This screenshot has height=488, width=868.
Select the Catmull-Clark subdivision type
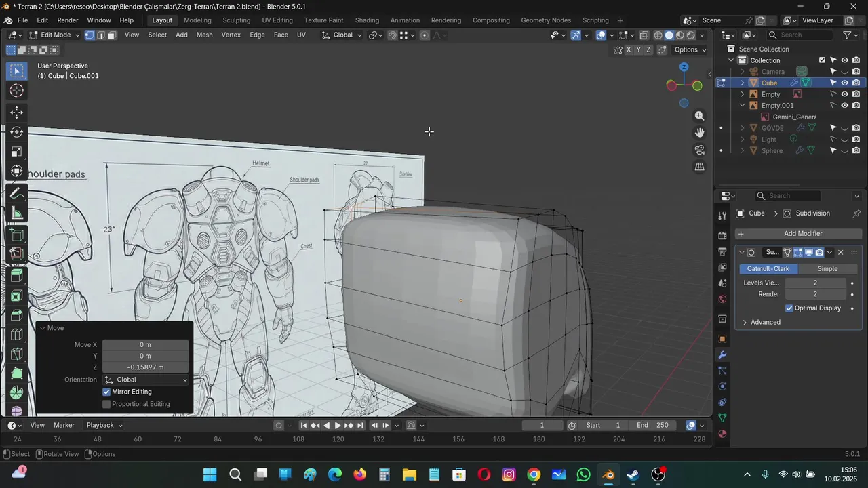768,268
